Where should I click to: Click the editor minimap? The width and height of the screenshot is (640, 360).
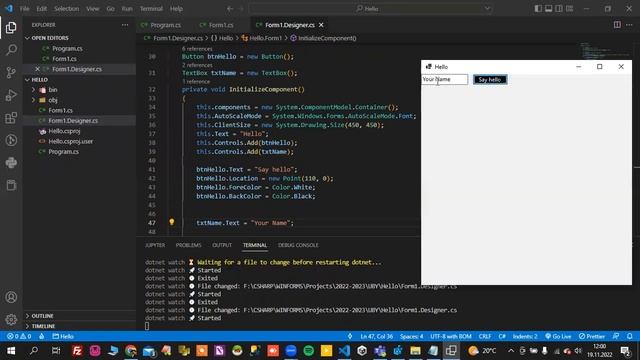606,51
